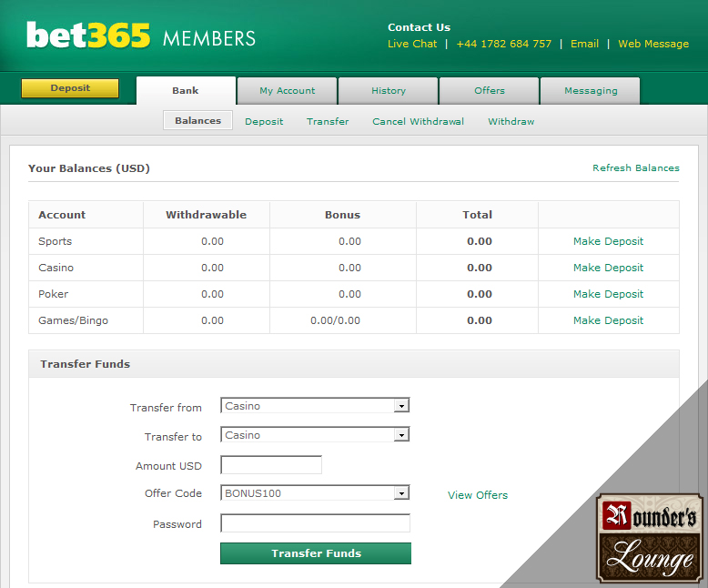
Task: Click the +44 1782 684 757 phone link
Action: point(504,44)
